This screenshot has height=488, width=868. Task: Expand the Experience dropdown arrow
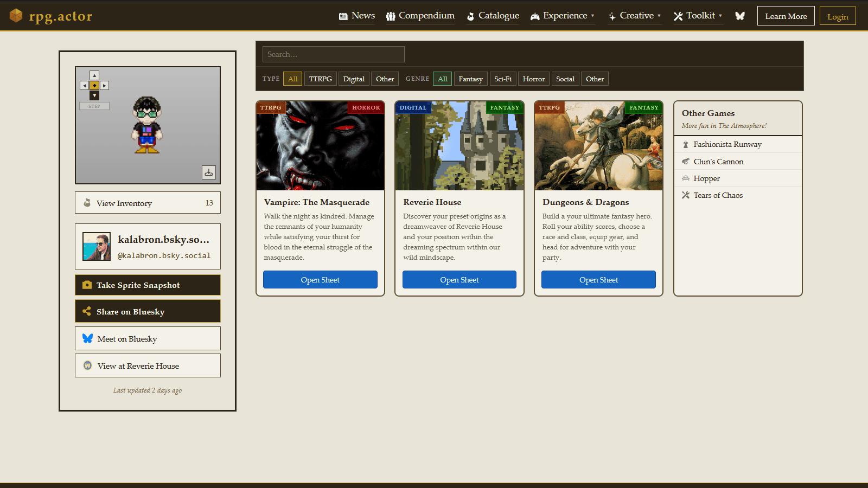tap(593, 16)
